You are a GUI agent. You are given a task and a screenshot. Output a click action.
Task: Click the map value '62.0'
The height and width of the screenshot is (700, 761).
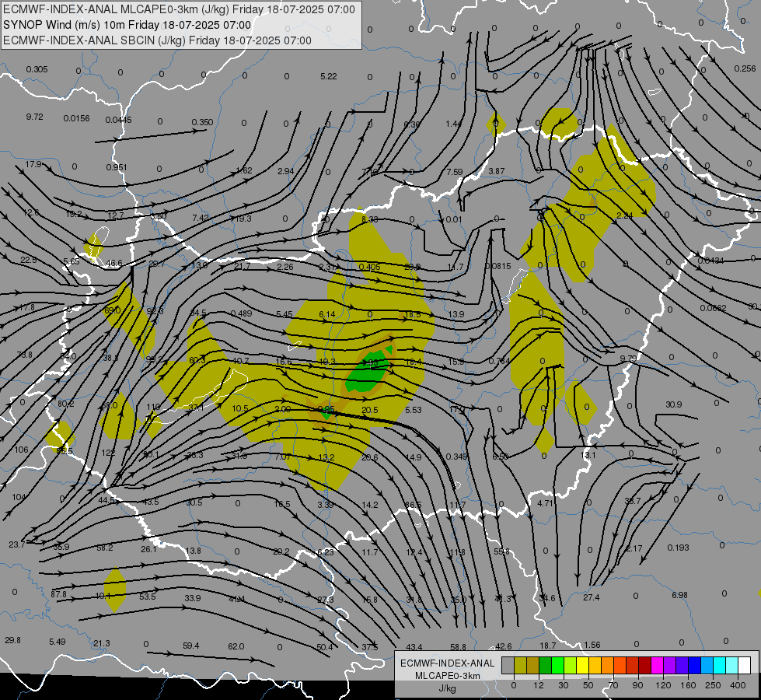pos(236,646)
